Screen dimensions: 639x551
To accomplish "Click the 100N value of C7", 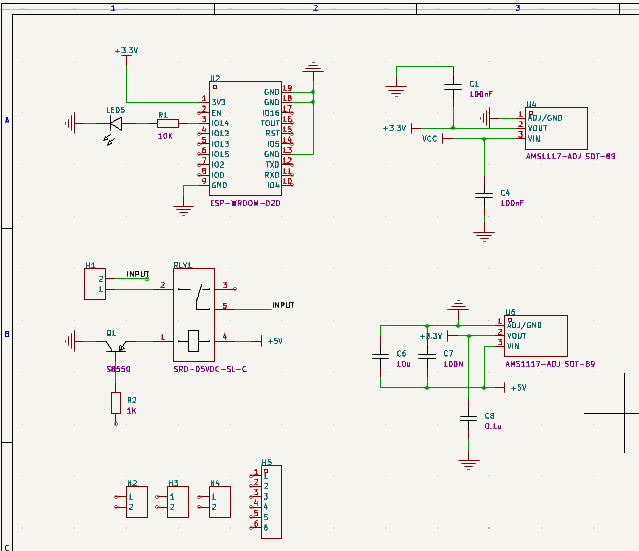I will click(x=454, y=364).
